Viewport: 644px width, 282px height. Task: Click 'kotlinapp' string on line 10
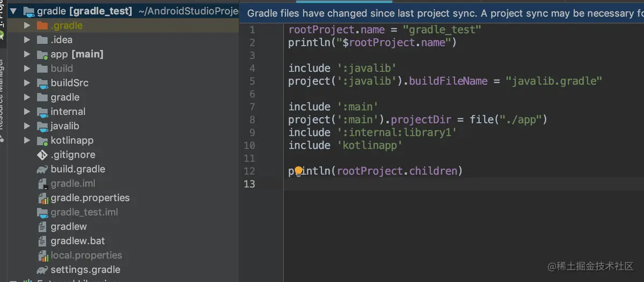coord(370,146)
